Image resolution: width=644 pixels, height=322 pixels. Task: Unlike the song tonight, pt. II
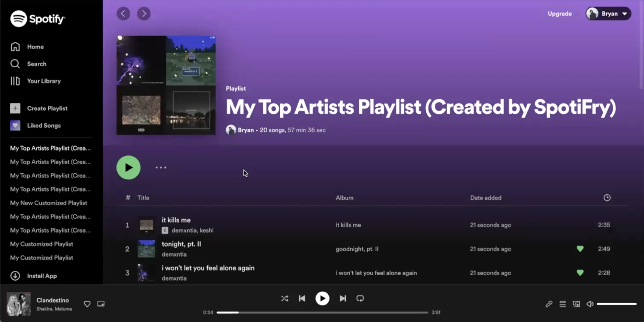(580, 249)
